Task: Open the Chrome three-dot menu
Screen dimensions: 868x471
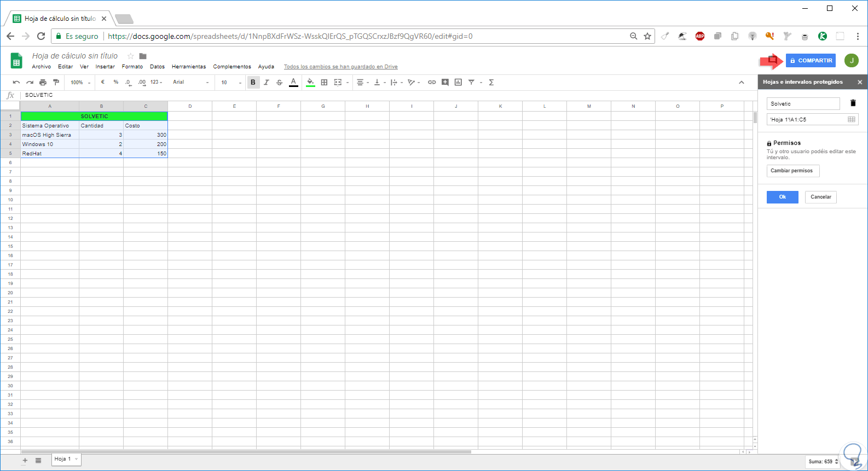Action: [x=858, y=36]
